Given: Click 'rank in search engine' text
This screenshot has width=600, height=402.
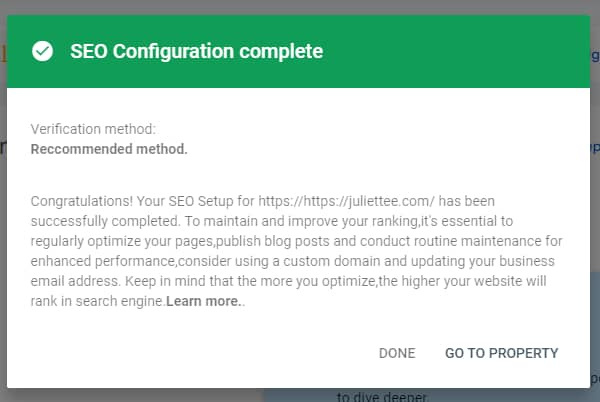Looking at the screenshot, I should click(98, 301).
